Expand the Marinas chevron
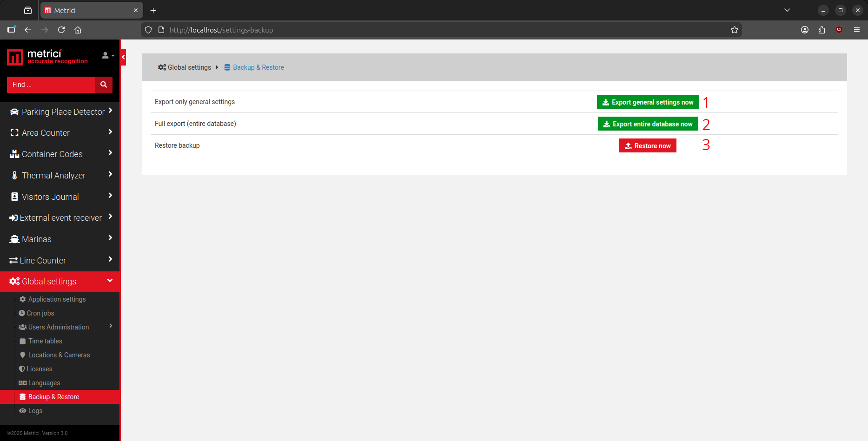The height and width of the screenshot is (441, 868). click(110, 238)
